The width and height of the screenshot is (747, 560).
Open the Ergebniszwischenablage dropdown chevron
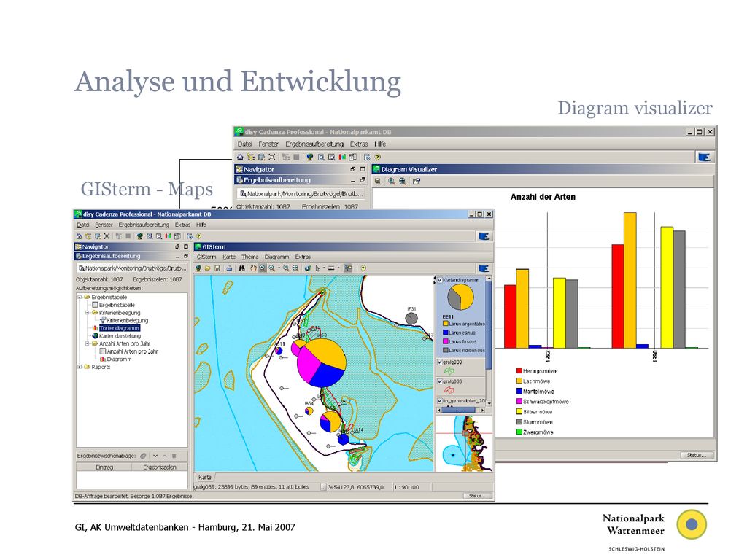[x=155, y=456]
